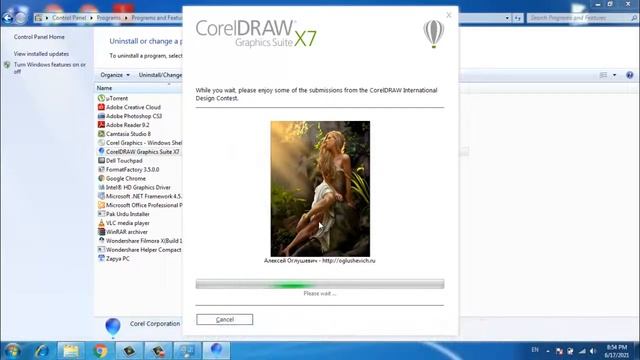The height and width of the screenshot is (360, 640).
Task: Click the network signal tray icon
Action: tap(582, 351)
